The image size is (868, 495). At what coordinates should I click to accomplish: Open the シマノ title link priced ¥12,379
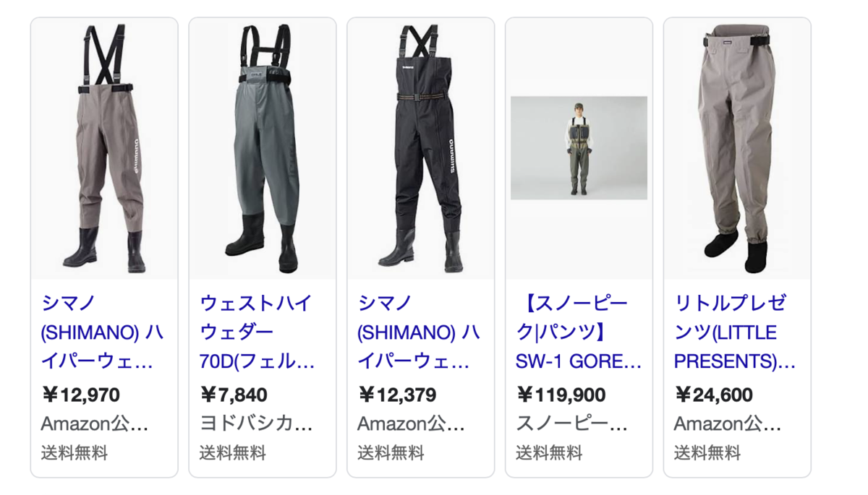coord(419,332)
